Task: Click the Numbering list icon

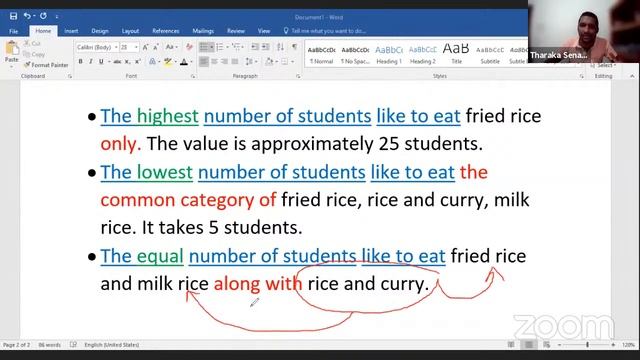Action: (x=220, y=47)
